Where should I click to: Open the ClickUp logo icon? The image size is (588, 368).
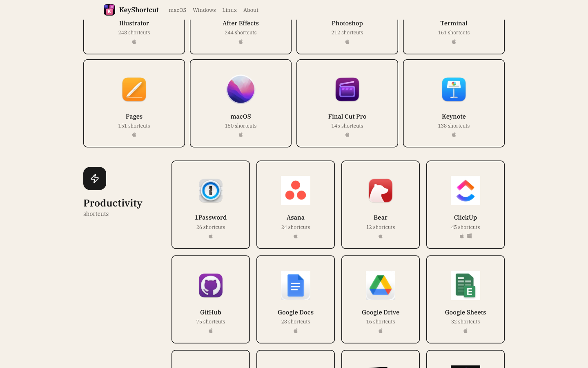click(x=465, y=191)
